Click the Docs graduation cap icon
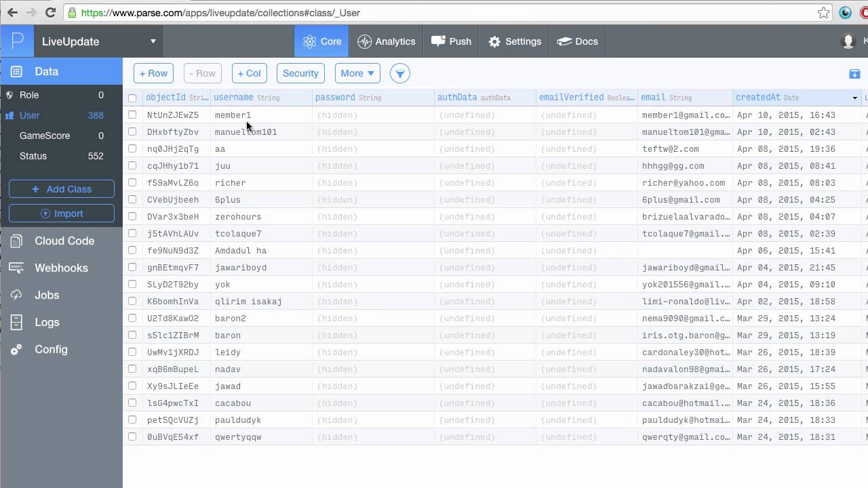The height and width of the screenshot is (488, 868). point(564,41)
